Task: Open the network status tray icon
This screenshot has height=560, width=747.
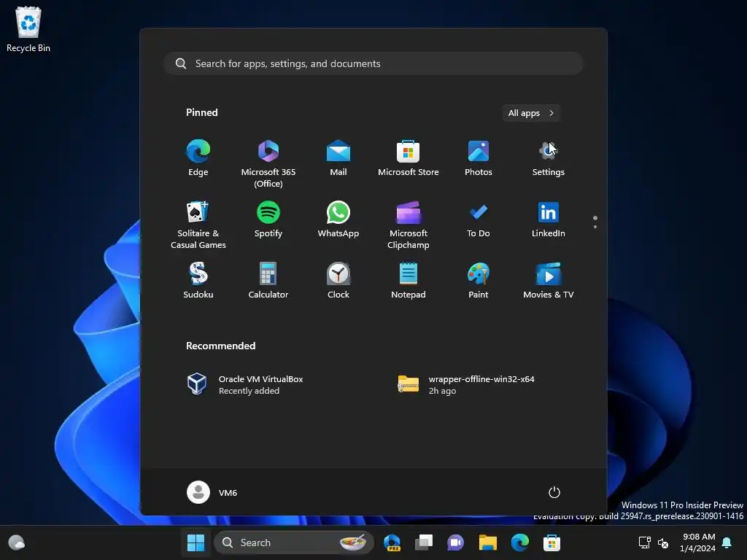Action: [x=645, y=542]
